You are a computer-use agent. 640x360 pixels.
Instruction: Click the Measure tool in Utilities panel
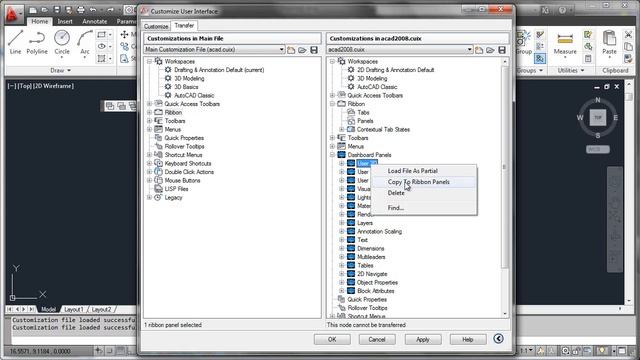point(565,43)
